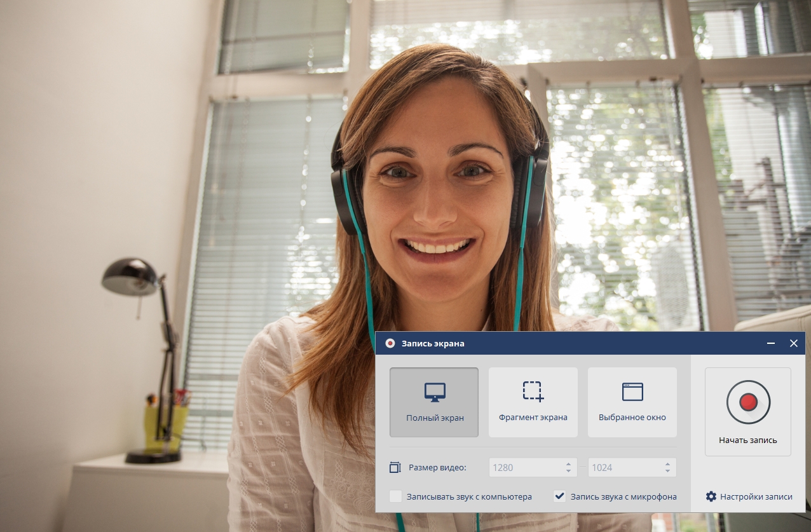Screen dimensions: 811x532
Task: Uncheck Запись звука с микрофона checkbox
Action: [x=559, y=496]
